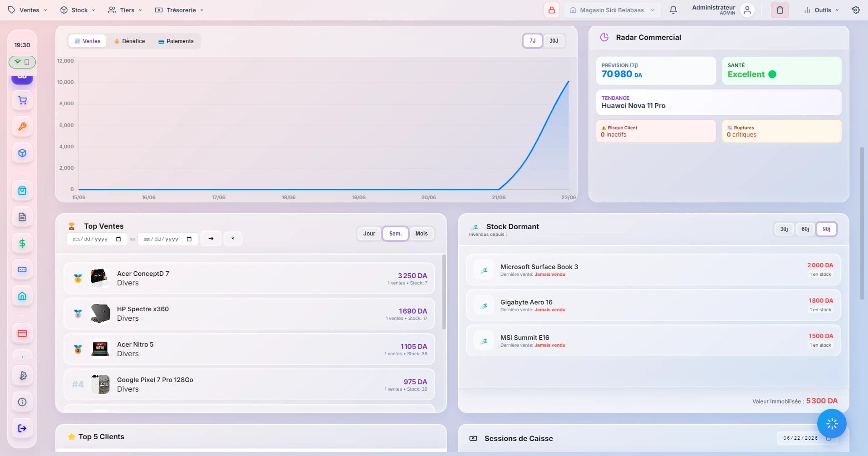Open the dollar sign sidebar icon

coord(22,243)
